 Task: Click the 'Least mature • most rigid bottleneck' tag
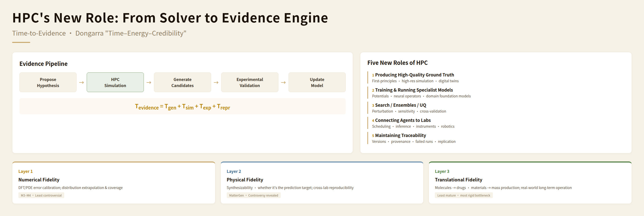tap(464, 195)
